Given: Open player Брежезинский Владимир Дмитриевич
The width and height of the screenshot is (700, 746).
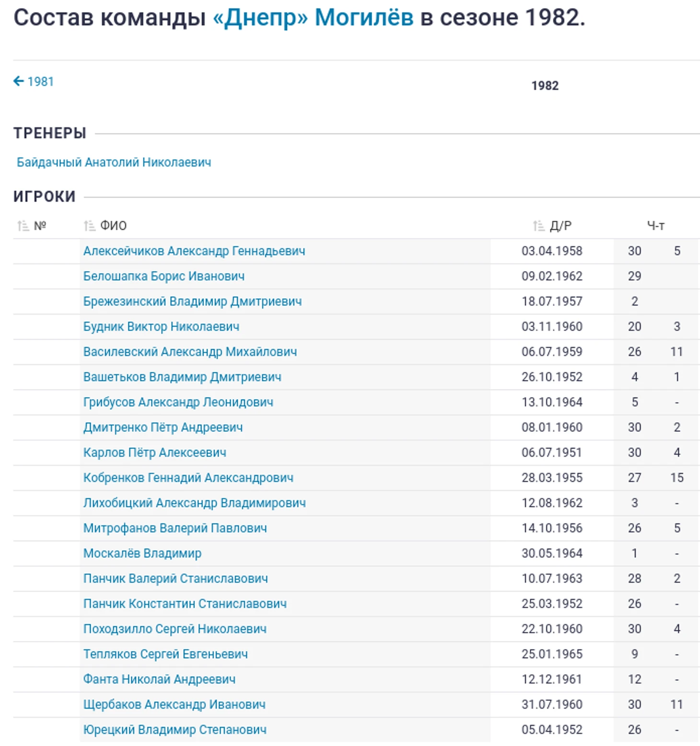Looking at the screenshot, I should point(192,301).
